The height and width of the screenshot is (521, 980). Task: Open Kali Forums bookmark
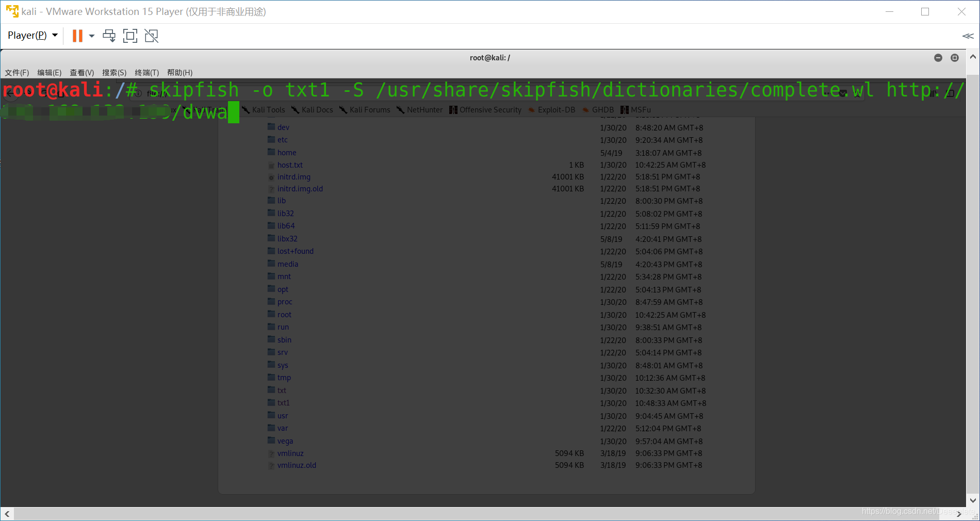tap(365, 110)
